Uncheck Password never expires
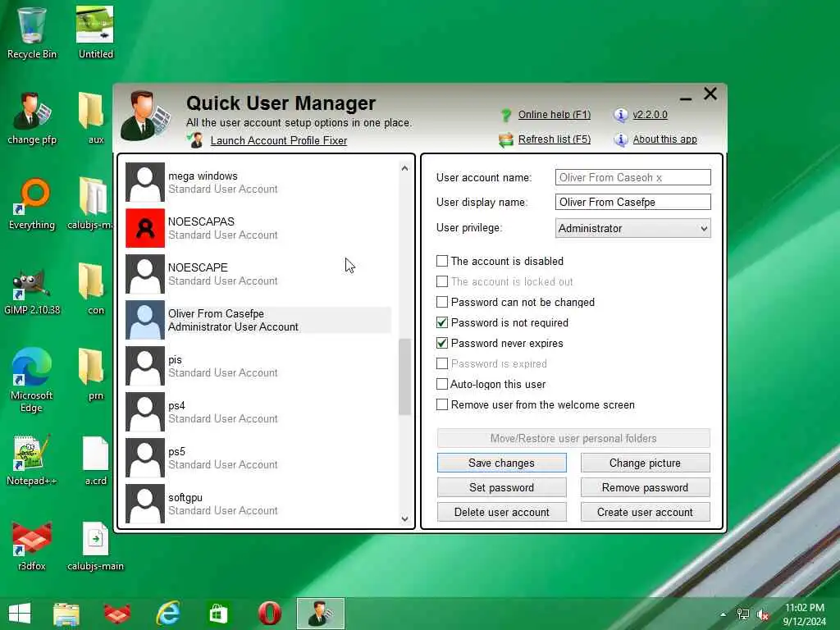 click(x=442, y=343)
